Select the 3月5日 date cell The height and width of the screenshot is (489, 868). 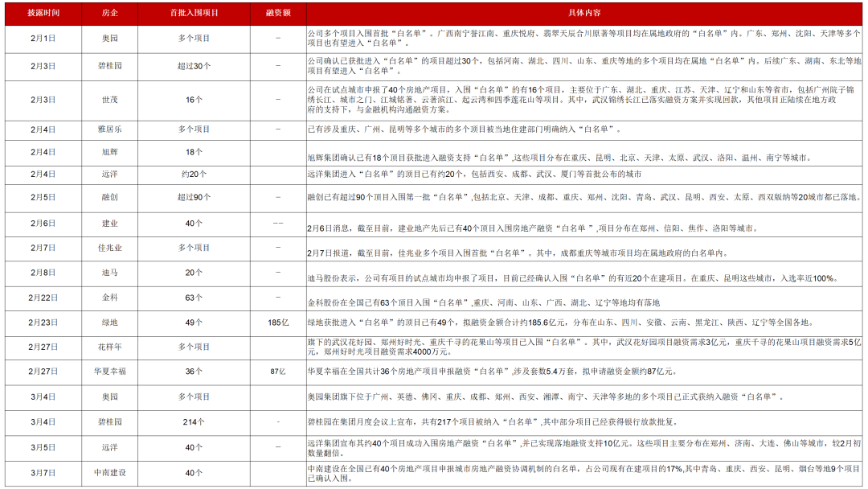point(43,447)
